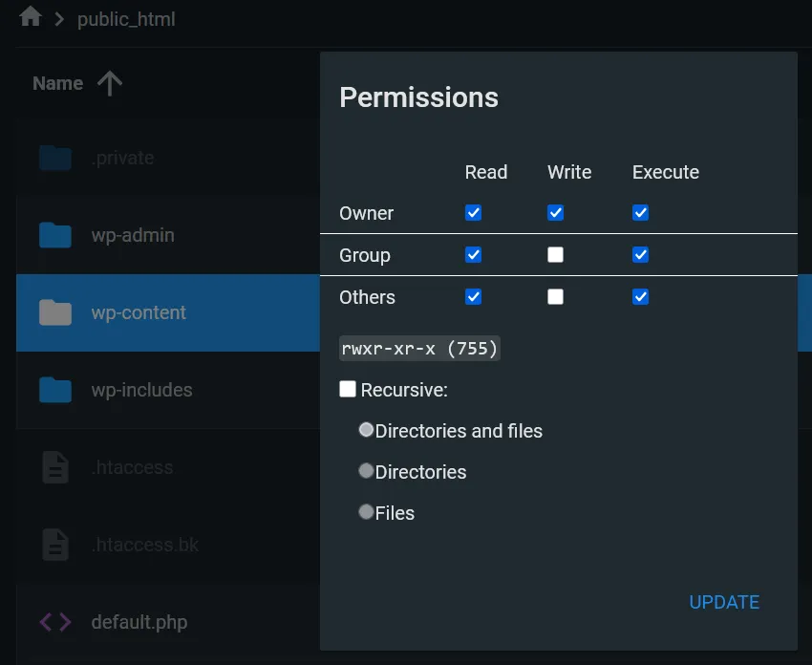Uncheck Owner Write permission
Viewport: 812px width, 665px height.
pos(555,212)
